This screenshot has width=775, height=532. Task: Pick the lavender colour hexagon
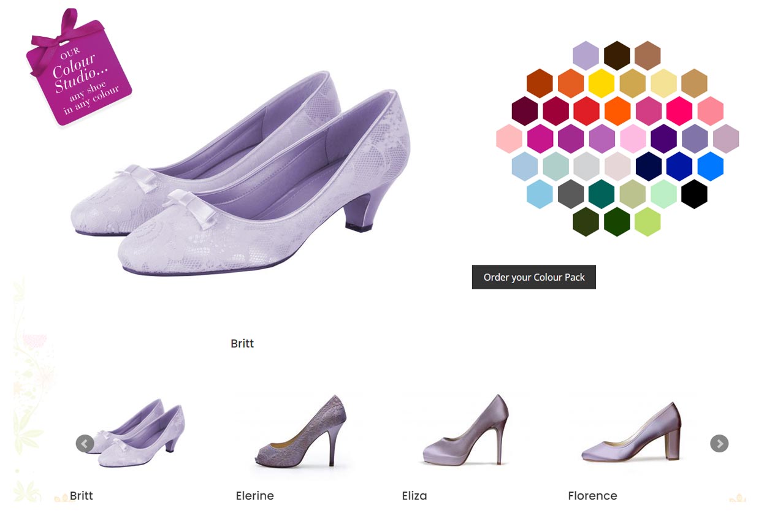586,56
